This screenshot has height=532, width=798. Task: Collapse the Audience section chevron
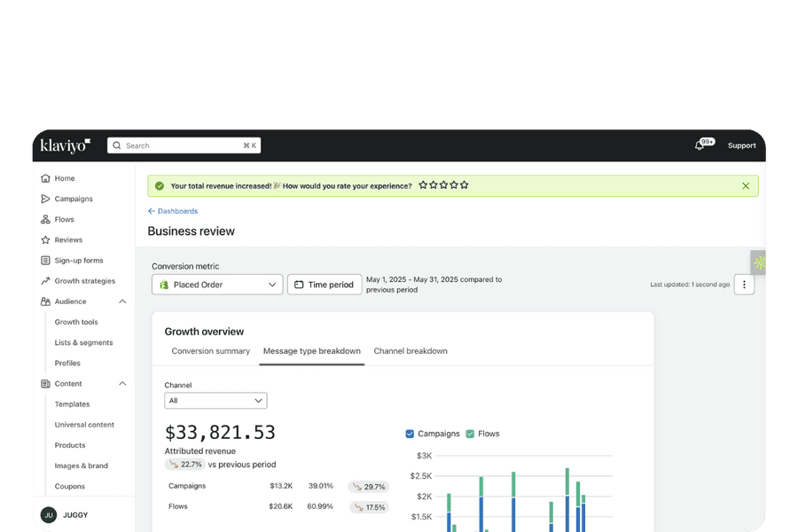click(x=122, y=301)
